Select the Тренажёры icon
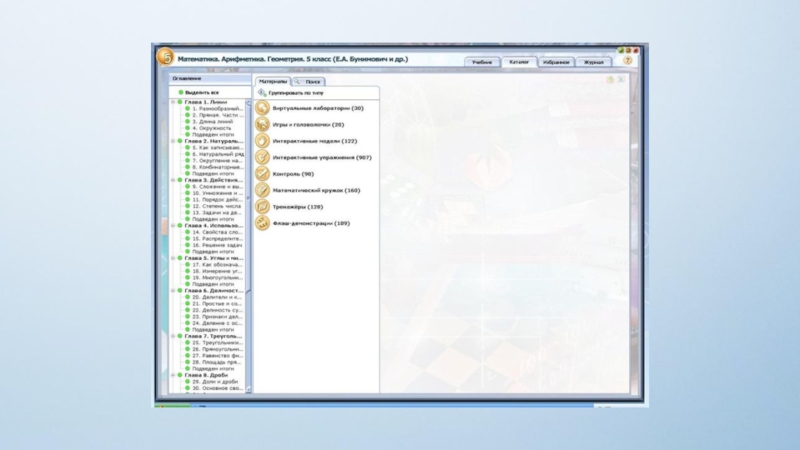The width and height of the screenshot is (800, 450). (x=262, y=206)
